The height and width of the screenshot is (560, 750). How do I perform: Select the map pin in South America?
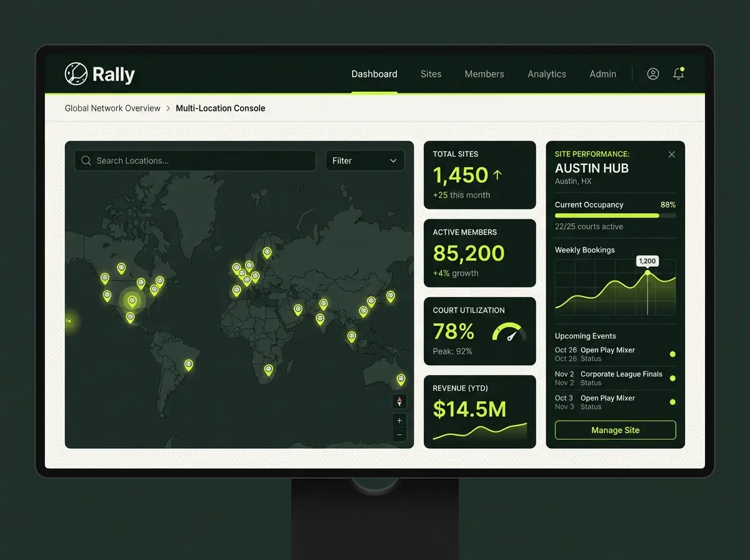[x=188, y=364]
